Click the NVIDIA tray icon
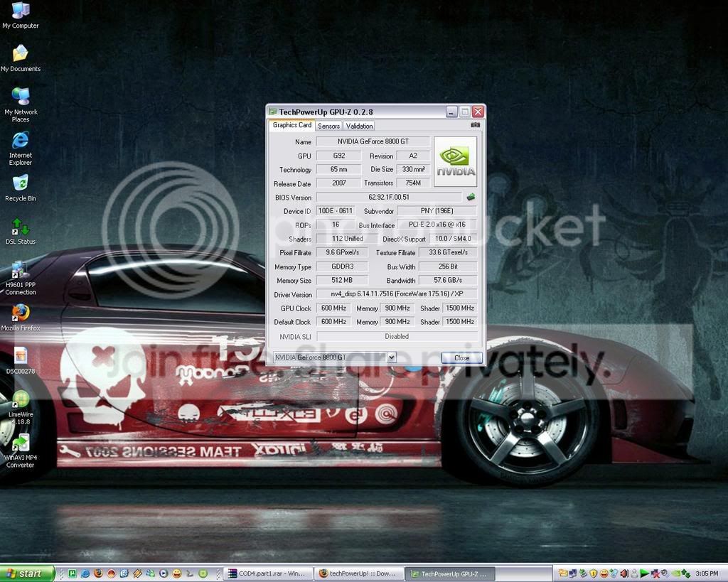Image resolution: width=728 pixels, height=582 pixels. (x=676, y=573)
